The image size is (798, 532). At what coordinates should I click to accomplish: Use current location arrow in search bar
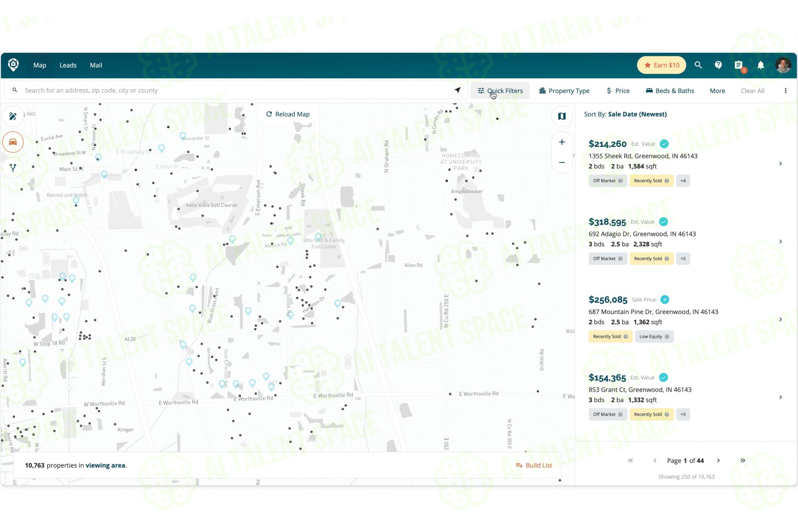click(x=458, y=90)
